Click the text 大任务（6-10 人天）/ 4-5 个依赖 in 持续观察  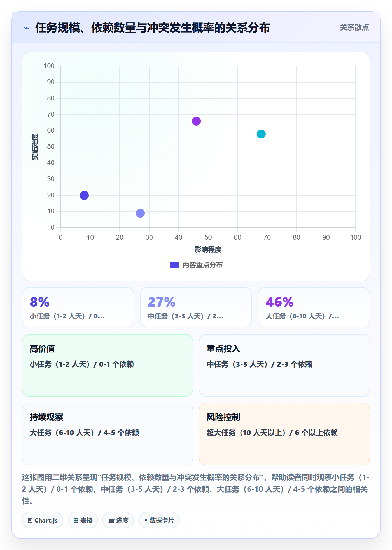(x=84, y=433)
